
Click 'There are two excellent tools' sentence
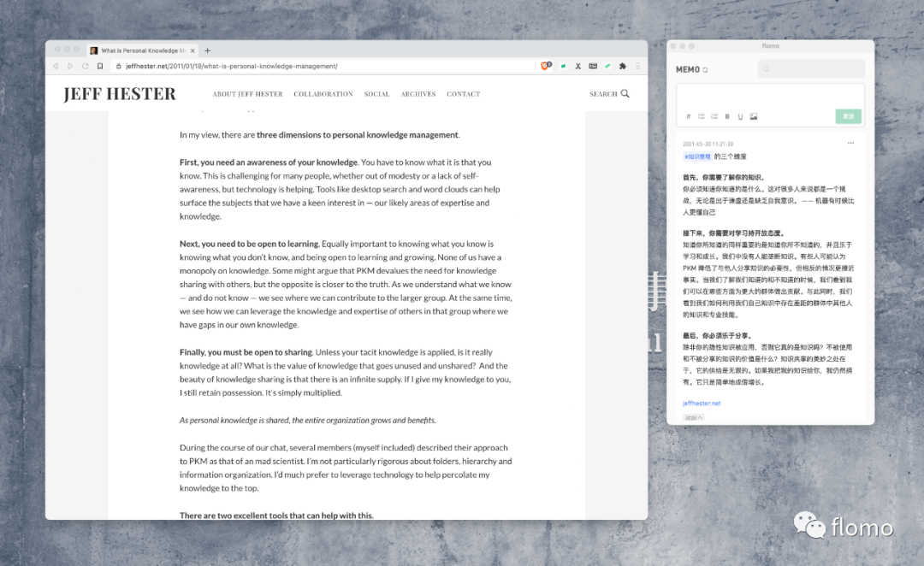(x=276, y=516)
